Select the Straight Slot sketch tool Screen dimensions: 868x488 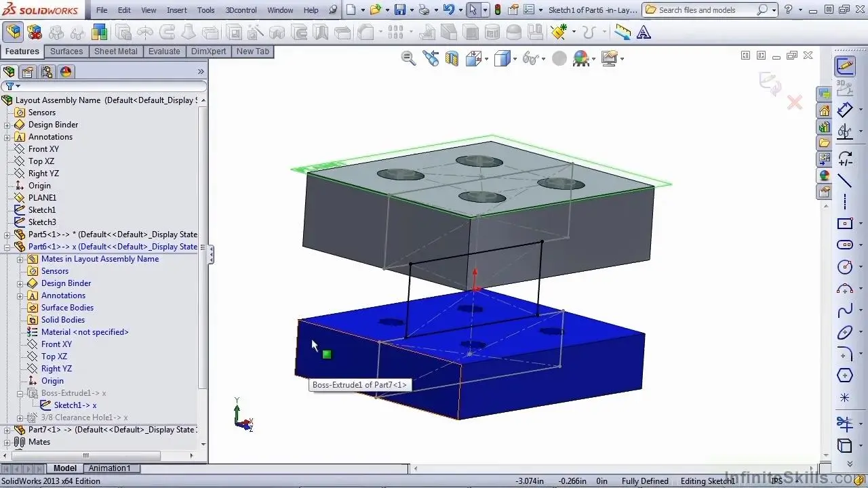(x=844, y=245)
